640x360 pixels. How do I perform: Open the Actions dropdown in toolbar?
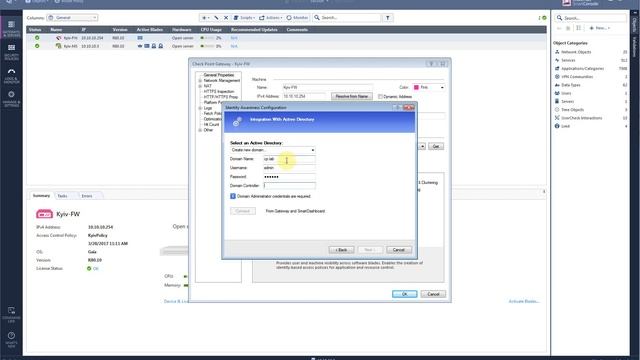click(270, 18)
